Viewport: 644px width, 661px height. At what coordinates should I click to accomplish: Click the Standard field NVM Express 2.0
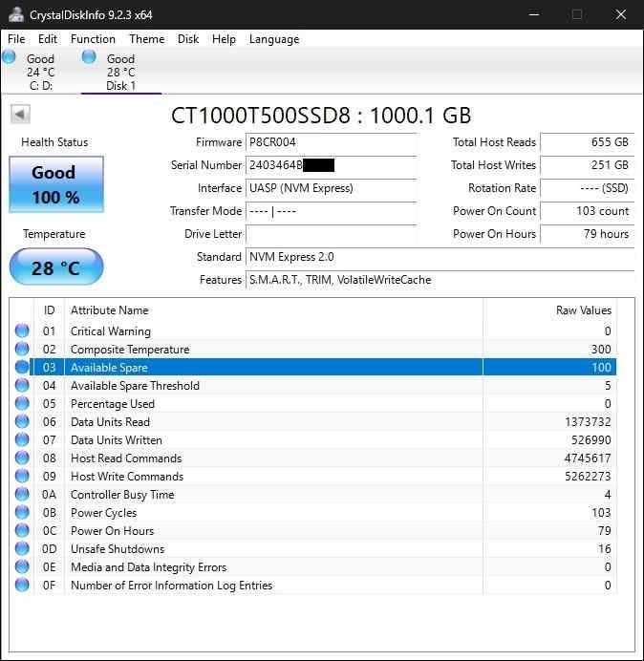coord(440,256)
